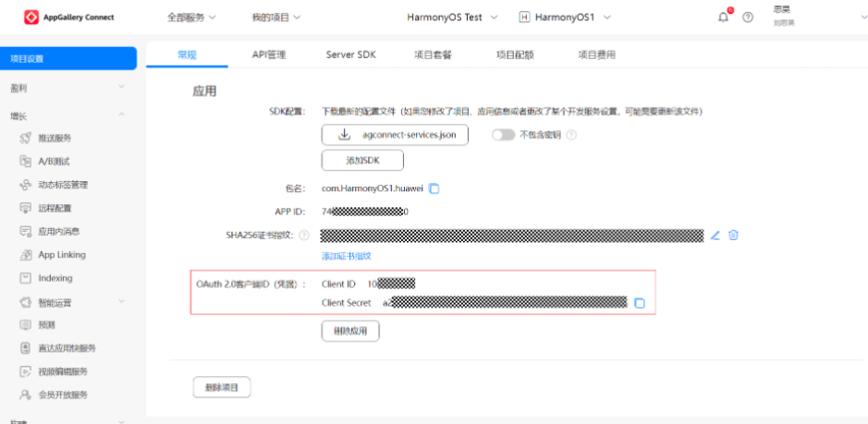
Task: Click the APP ID label
Action: 291,212
